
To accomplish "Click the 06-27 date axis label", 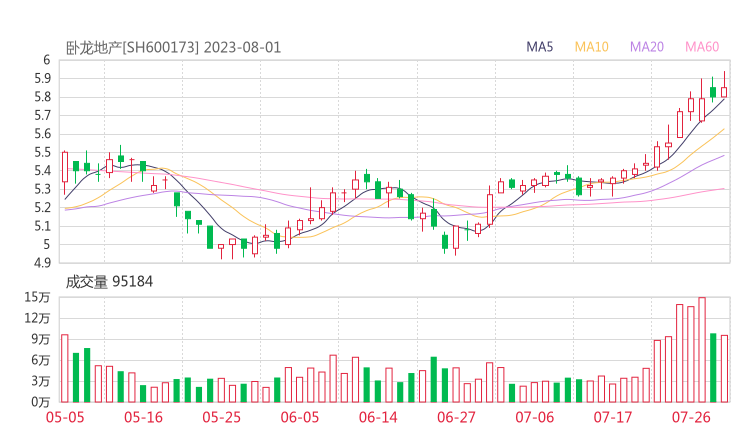I will 456,417.
